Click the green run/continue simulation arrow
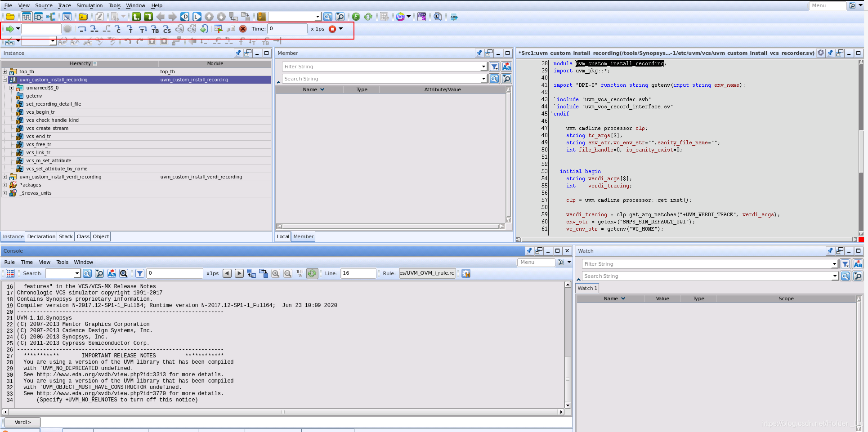The width and height of the screenshot is (868, 432). pyautogui.click(x=9, y=29)
